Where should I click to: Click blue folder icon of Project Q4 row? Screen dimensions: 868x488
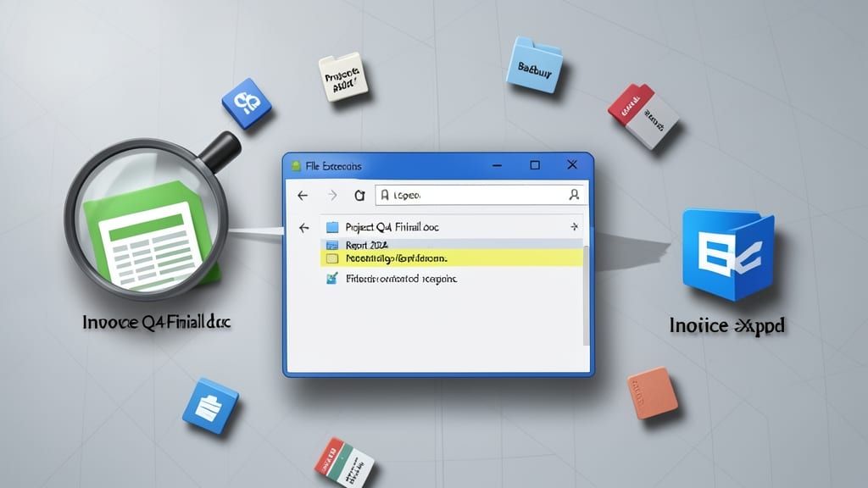coord(332,227)
